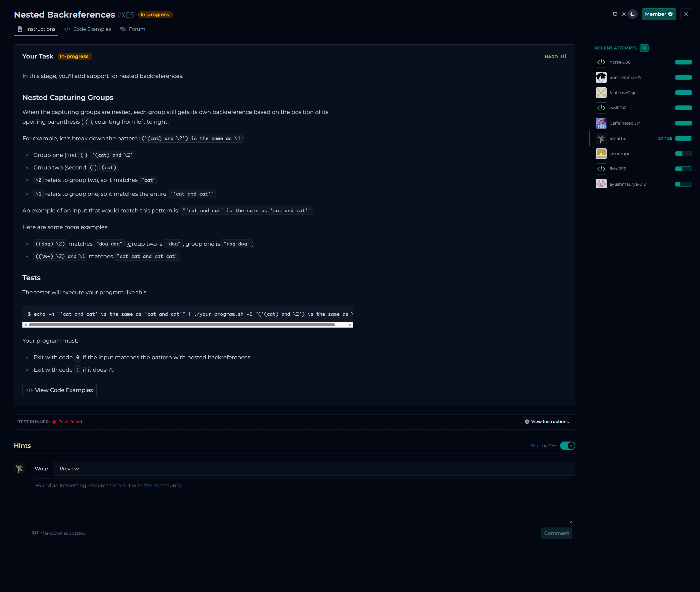Open the Forum tab
Image resolution: width=700 pixels, height=592 pixels.
click(132, 29)
